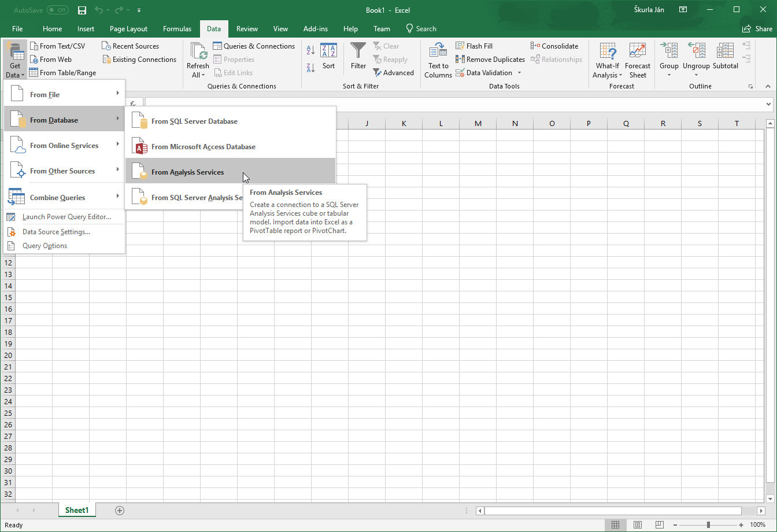Screen dimensions: 777x532
Task: Click the Subtotal icon
Action: coord(725,52)
